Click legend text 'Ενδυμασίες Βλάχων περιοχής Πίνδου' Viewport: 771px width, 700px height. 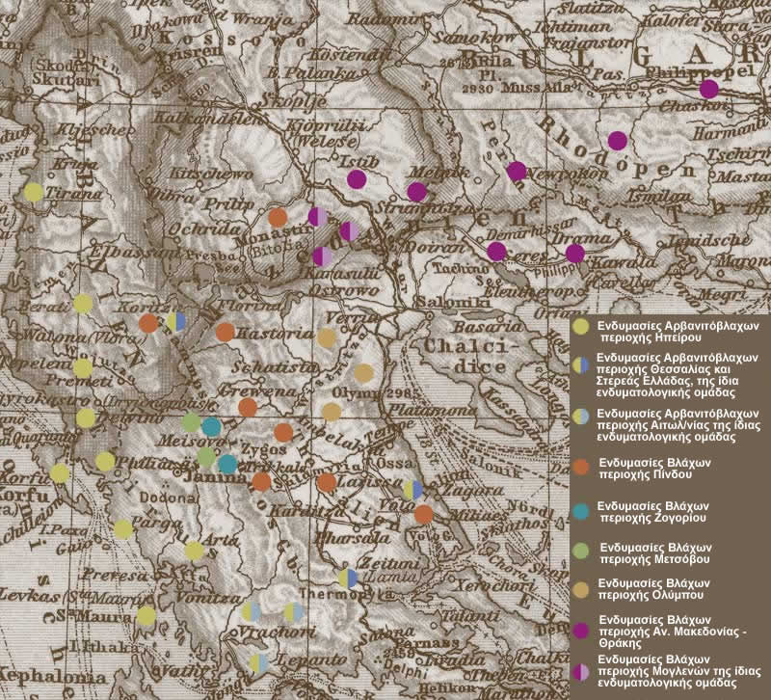(x=654, y=469)
